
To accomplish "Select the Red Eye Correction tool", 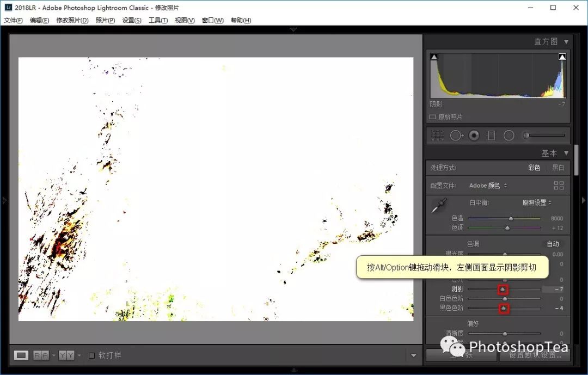I will pos(474,136).
